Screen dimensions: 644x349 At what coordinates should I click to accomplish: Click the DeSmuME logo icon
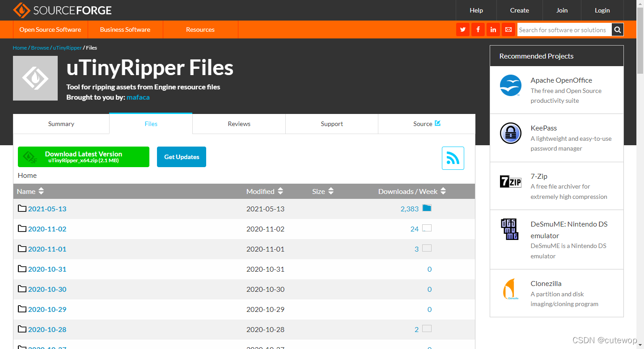click(x=510, y=229)
